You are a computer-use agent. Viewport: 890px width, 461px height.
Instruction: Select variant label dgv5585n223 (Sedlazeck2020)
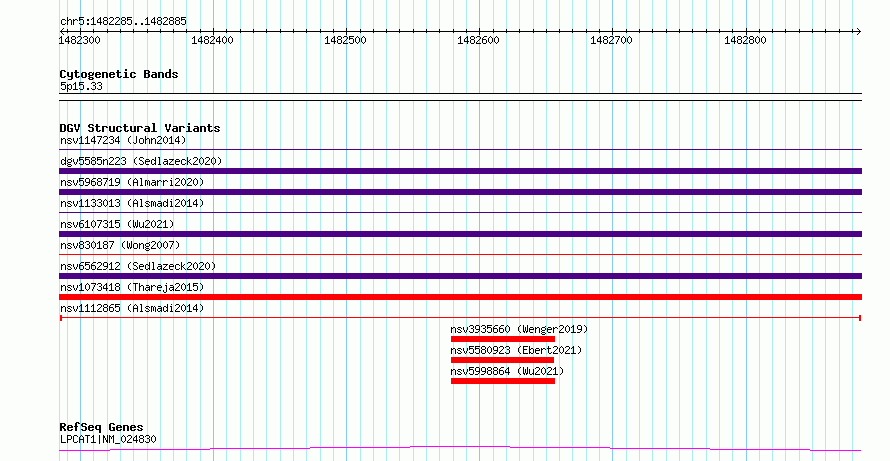[141, 161]
